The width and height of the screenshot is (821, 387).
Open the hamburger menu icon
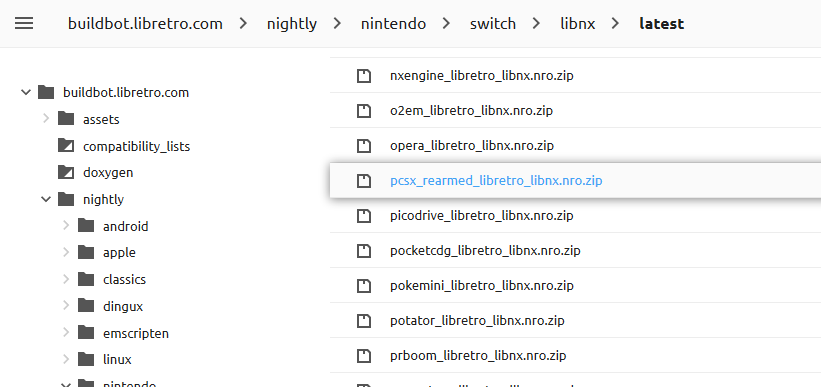coord(24,24)
